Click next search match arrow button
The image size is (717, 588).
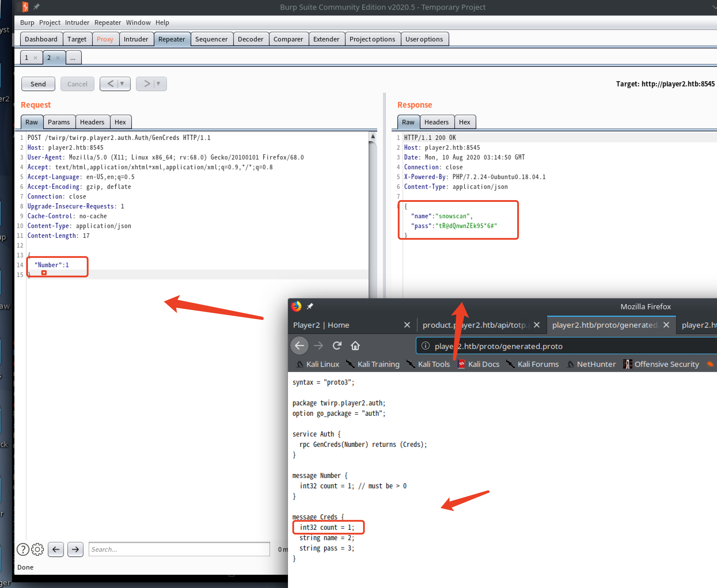(75, 549)
